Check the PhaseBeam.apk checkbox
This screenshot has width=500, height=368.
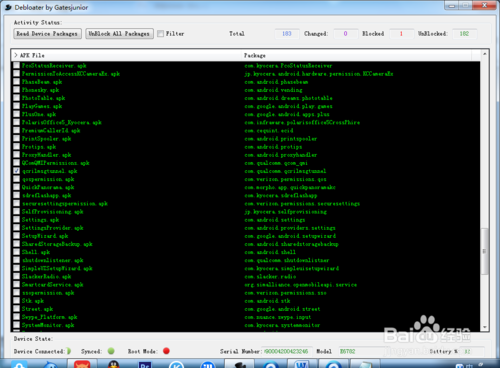pos(16,81)
